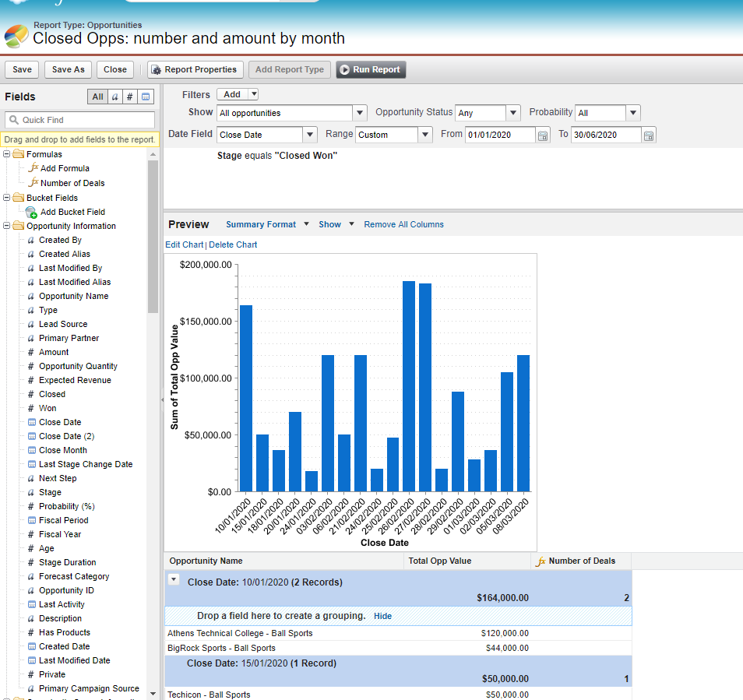Click the Report Properties gear button

195,69
